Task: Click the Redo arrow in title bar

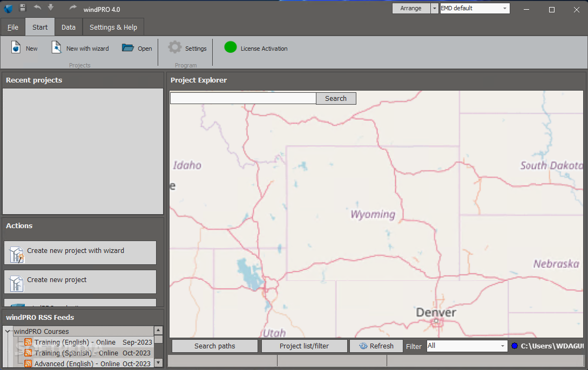Action: pos(73,7)
